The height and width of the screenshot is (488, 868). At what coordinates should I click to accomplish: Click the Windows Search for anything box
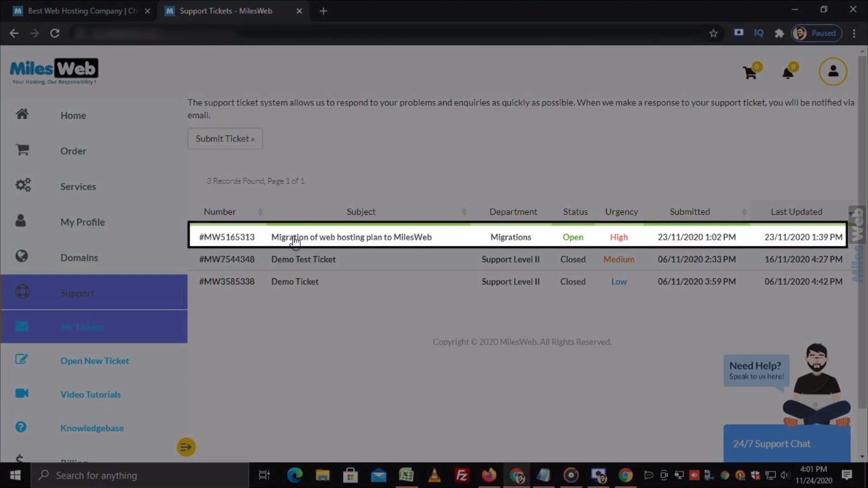click(x=140, y=475)
